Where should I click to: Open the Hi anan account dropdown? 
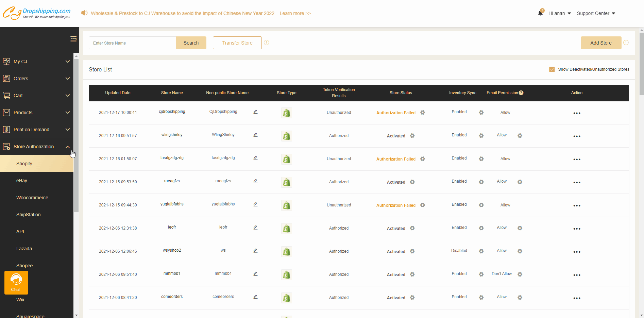click(x=559, y=13)
